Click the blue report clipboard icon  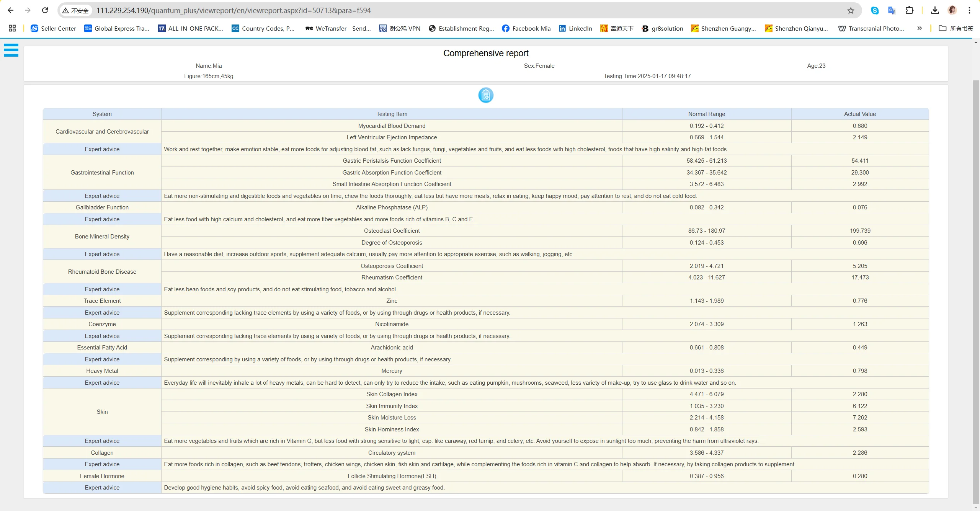485,95
